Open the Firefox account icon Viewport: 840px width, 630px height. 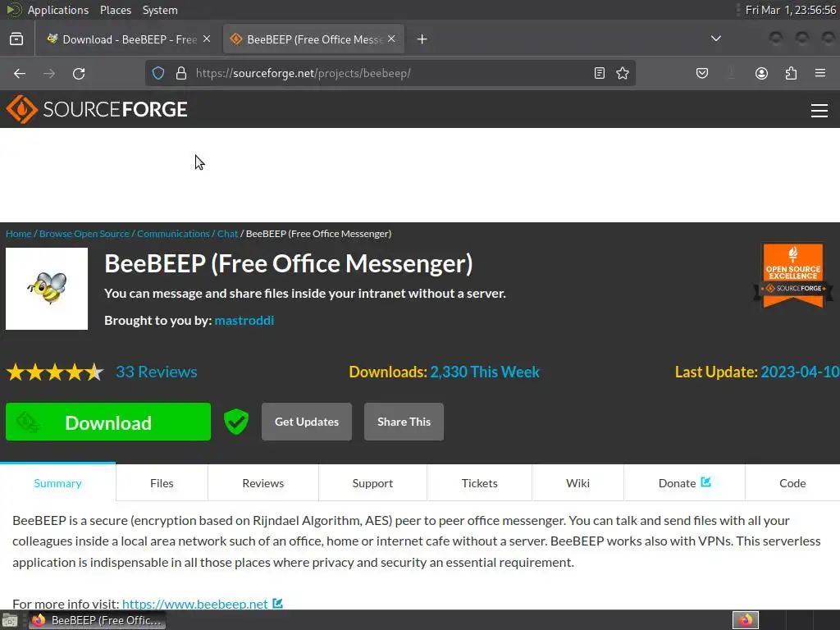click(x=761, y=73)
